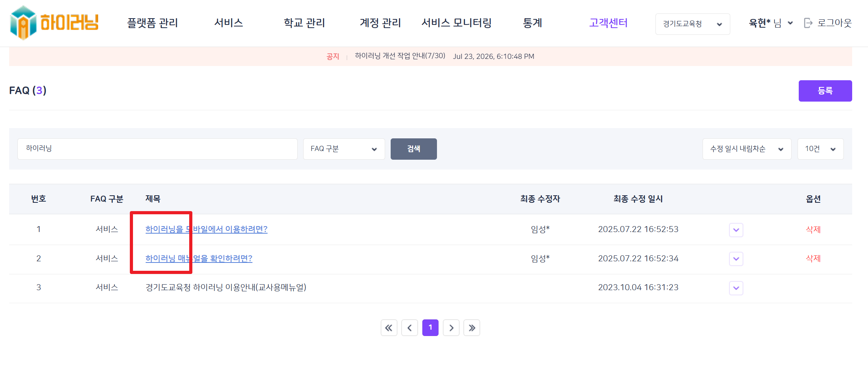This screenshot has width=868, height=387.
Task: Open the 계정 관리 menu
Action: [x=380, y=23]
